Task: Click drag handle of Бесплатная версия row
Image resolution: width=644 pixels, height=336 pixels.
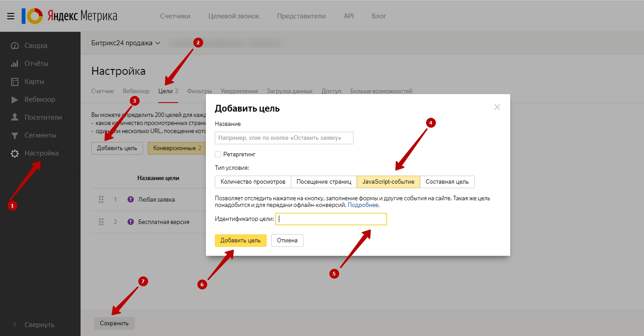Action: coord(101,222)
